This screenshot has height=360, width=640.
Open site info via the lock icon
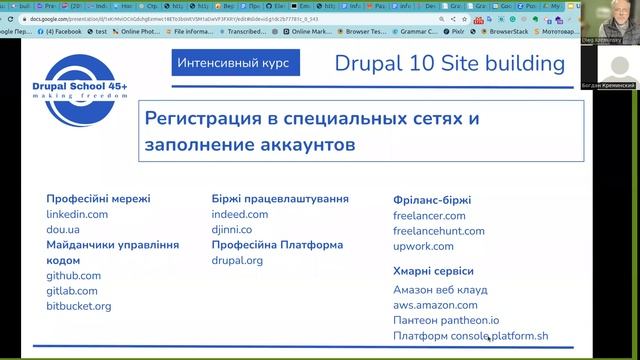point(25,19)
